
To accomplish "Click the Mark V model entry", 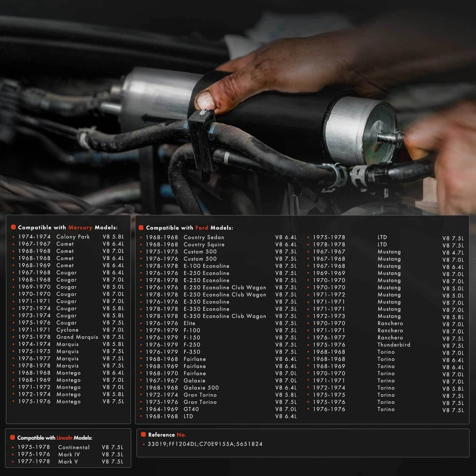I will click(x=68, y=462).
